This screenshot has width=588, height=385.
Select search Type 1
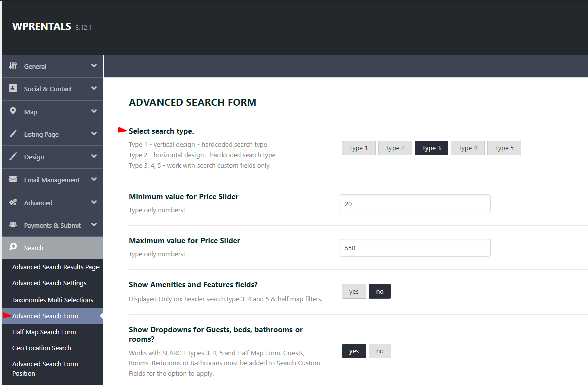click(x=358, y=148)
